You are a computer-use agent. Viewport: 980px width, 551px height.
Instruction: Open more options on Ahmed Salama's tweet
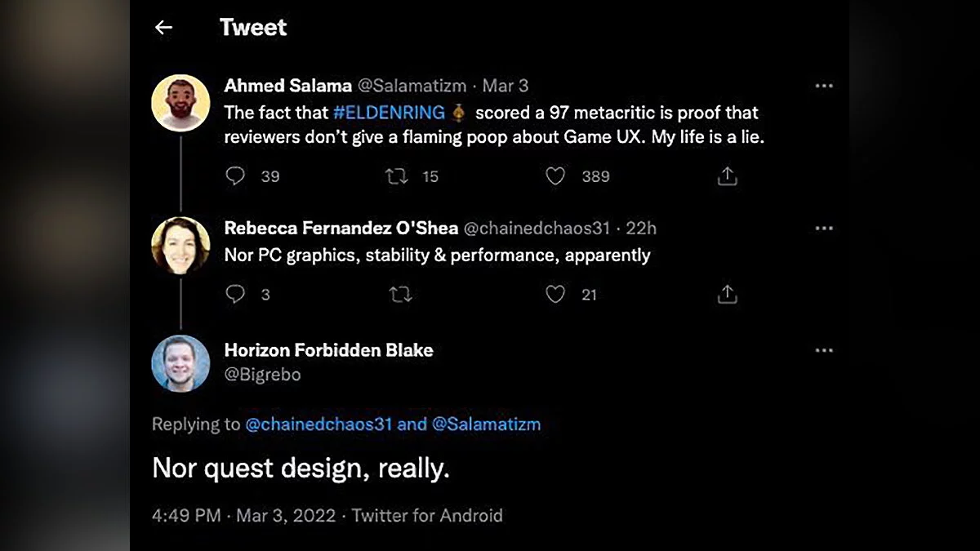pyautogui.click(x=824, y=86)
